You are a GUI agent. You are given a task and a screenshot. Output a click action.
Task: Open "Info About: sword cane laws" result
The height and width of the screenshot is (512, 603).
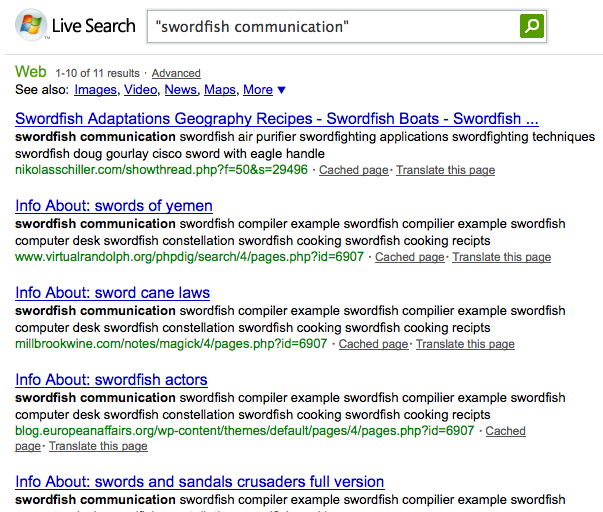[112, 293]
